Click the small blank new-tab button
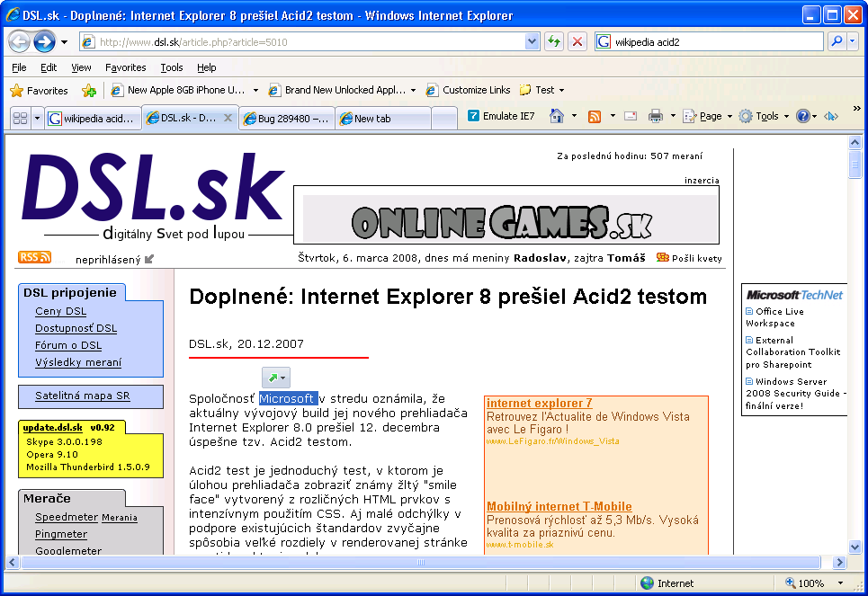 click(444, 119)
